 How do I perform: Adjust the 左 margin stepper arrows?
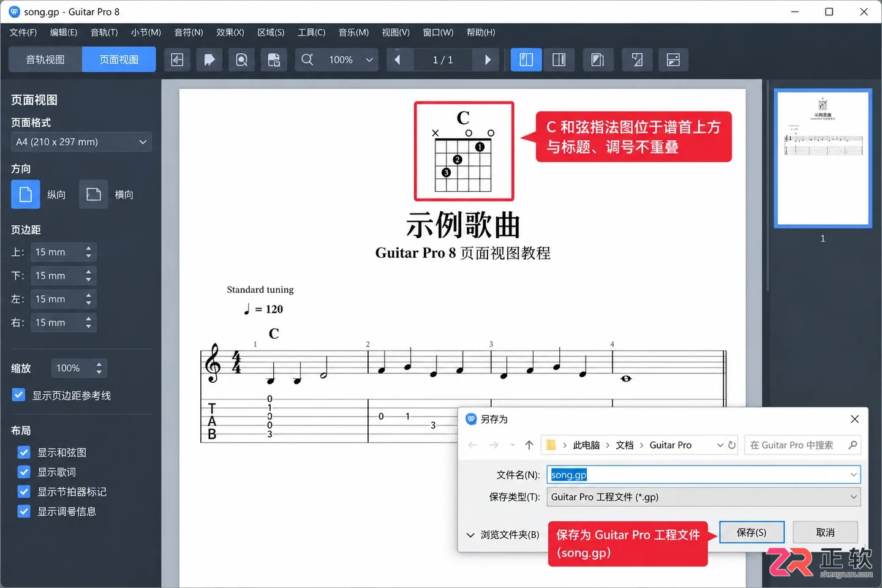click(x=89, y=299)
